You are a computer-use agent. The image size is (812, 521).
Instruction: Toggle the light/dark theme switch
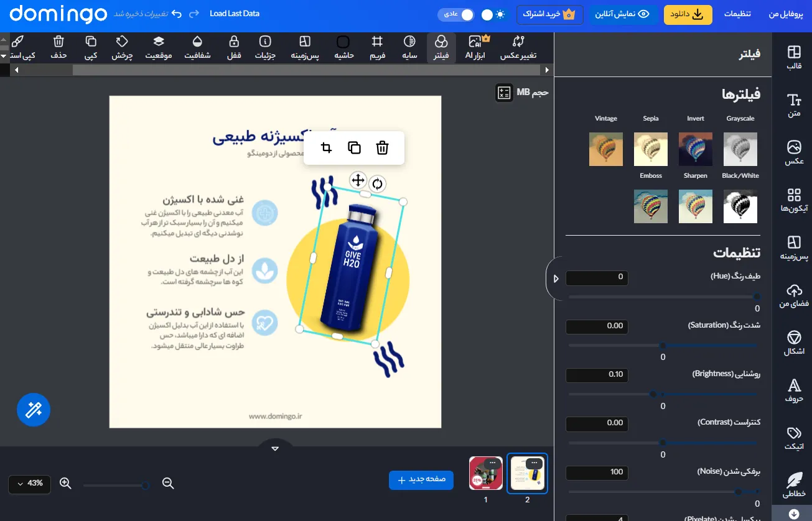pyautogui.click(x=494, y=14)
